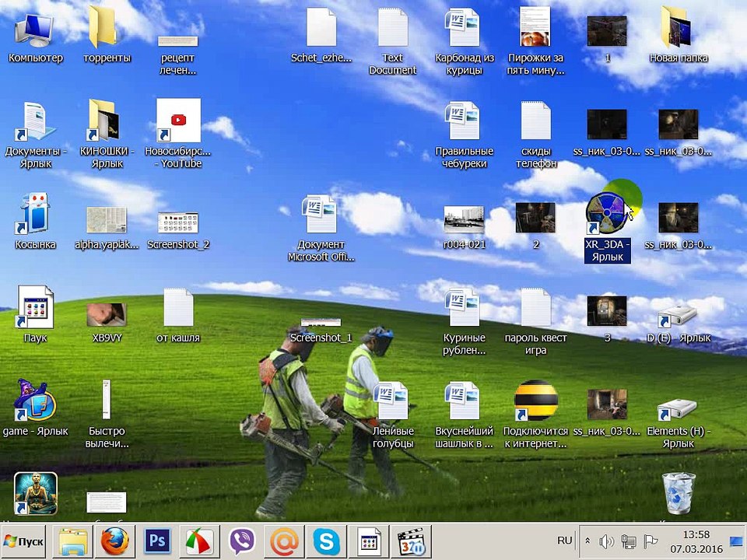
Task: Select the XB9VY image file
Action: [x=107, y=323]
